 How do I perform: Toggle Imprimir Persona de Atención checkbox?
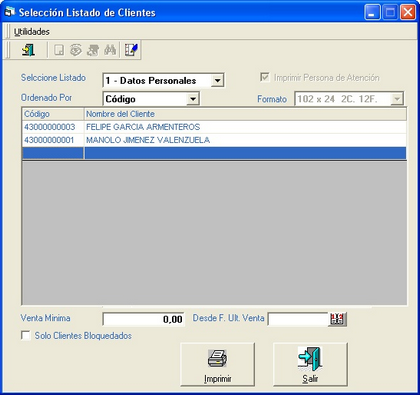[x=265, y=78]
